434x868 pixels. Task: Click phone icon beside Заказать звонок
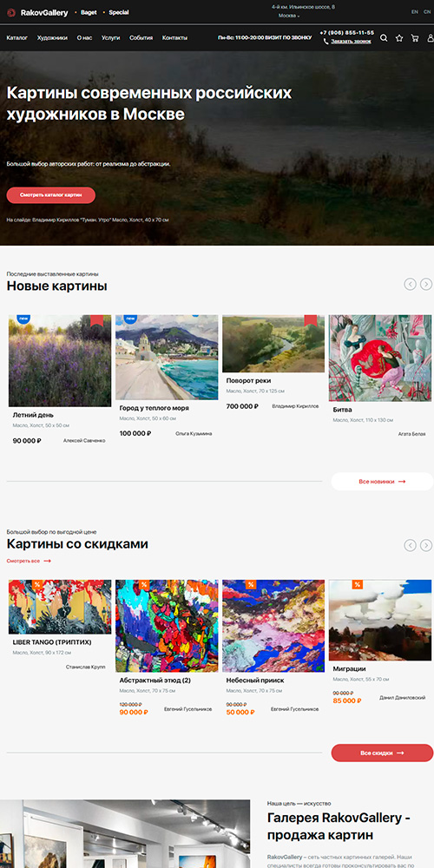326,41
